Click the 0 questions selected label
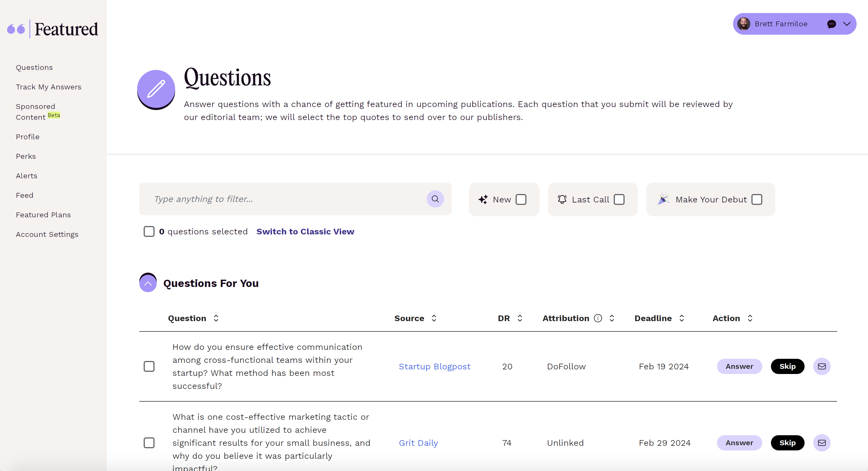This screenshot has height=471, width=868. pyautogui.click(x=203, y=231)
